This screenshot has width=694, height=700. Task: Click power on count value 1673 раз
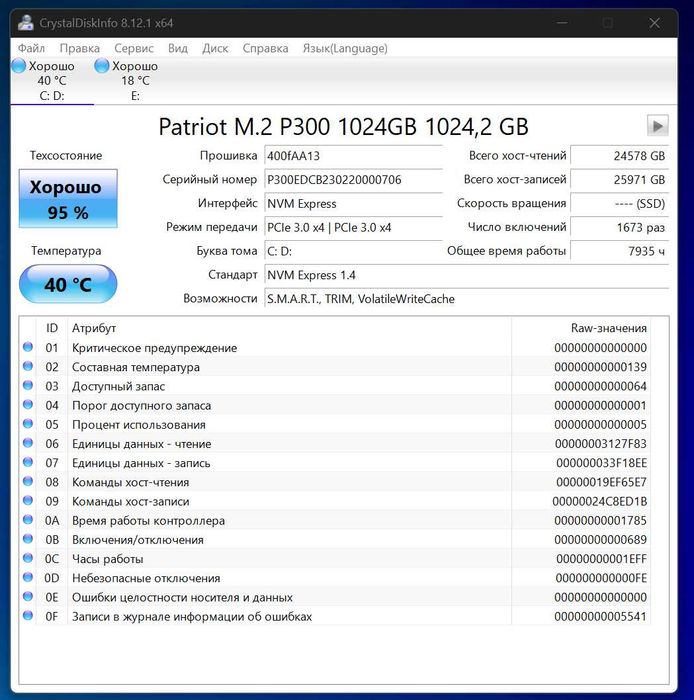coord(619,228)
